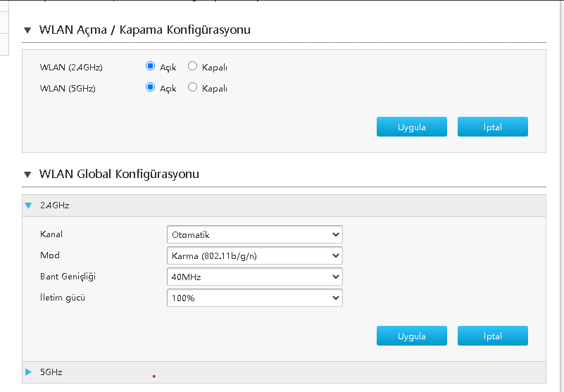
Task: Set WLAN (2.4GHz) to Kapalı
Action: click(x=192, y=67)
